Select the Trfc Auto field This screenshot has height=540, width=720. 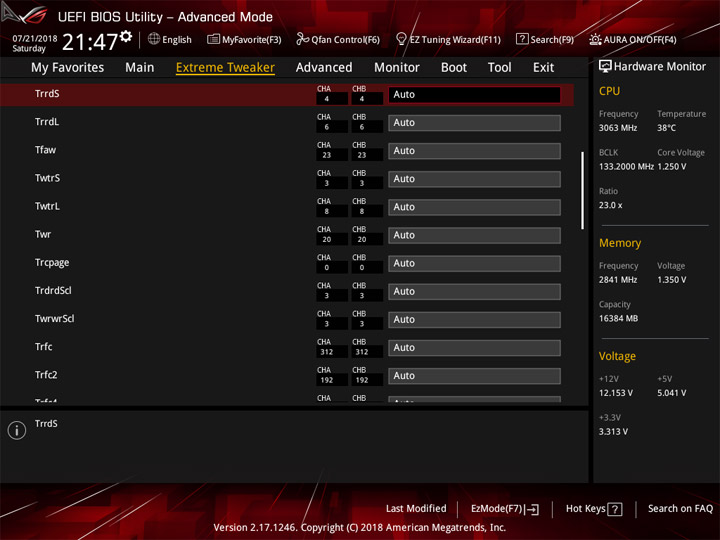(474, 348)
